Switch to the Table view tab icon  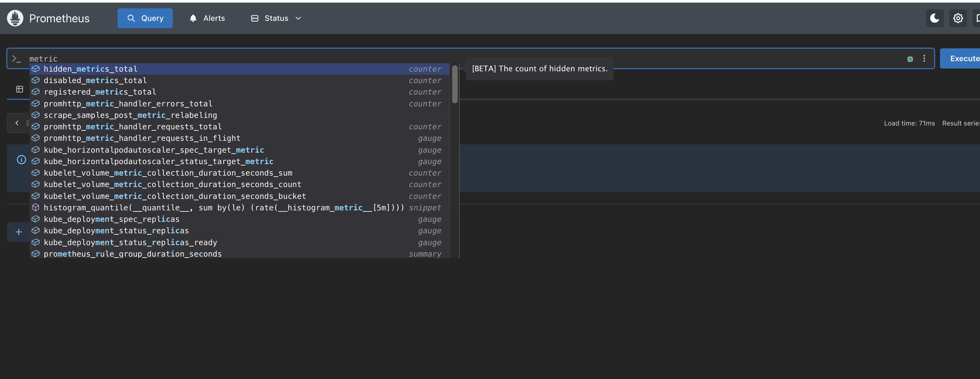(19, 89)
